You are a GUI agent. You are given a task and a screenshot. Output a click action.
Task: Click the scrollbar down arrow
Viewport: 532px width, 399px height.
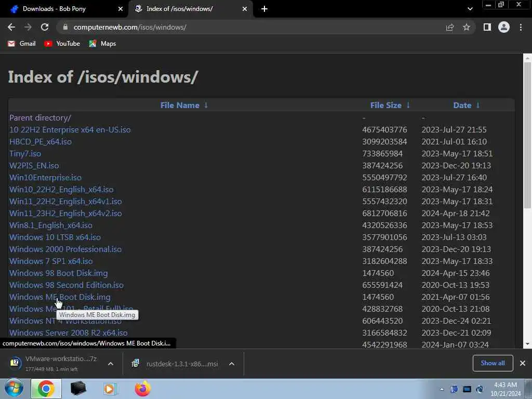[527, 344]
